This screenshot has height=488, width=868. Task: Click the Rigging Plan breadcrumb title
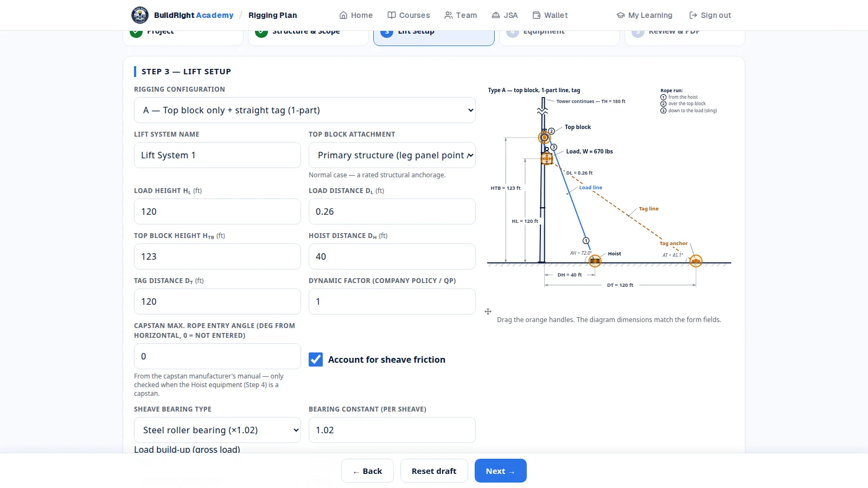click(273, 15)
